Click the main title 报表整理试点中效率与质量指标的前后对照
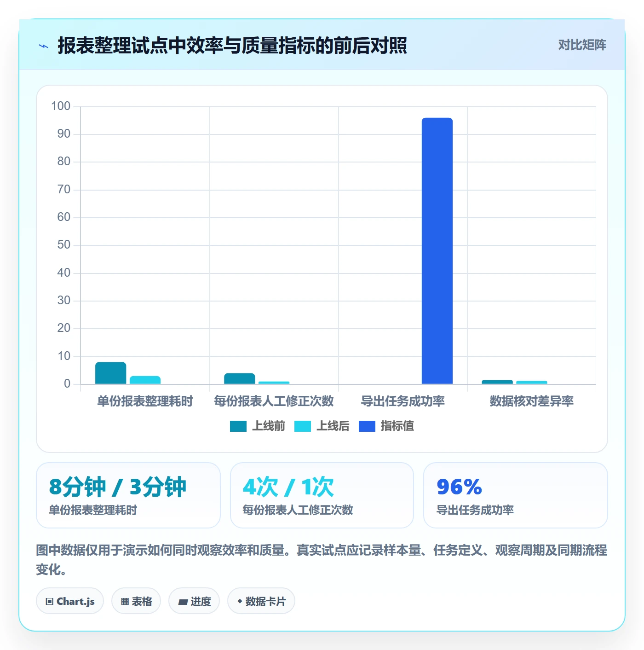Image resolution: width=644 pixels, height=650 pixels. tap(232, 46)
